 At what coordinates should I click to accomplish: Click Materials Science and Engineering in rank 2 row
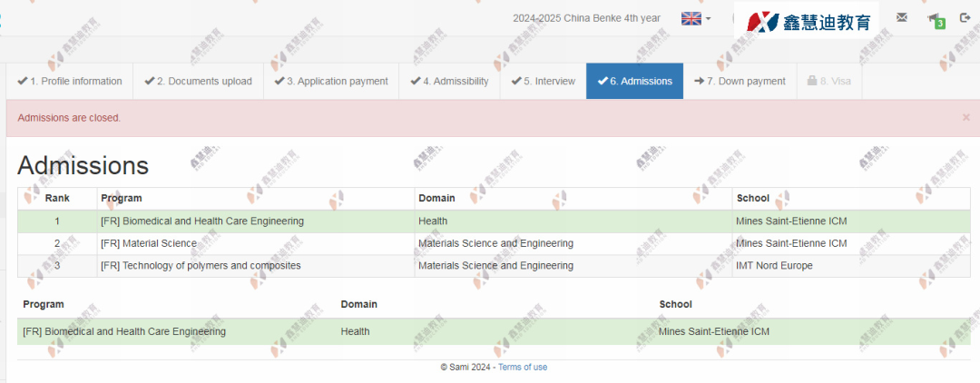click(495, 243)
